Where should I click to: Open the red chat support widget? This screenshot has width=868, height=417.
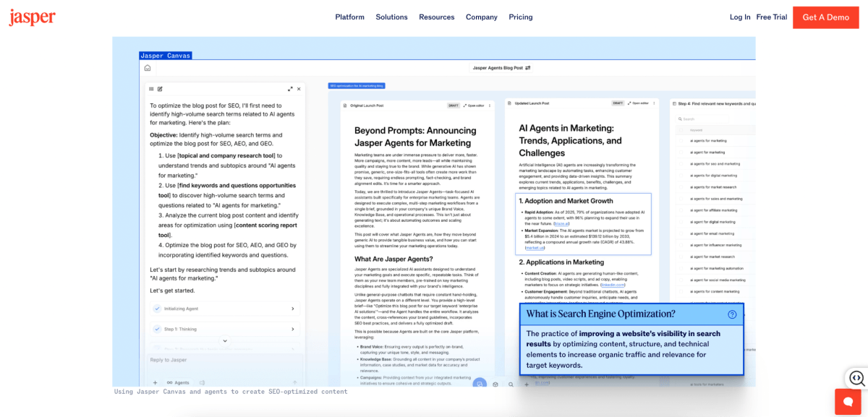pyautogui.click(x=848, y=401)
